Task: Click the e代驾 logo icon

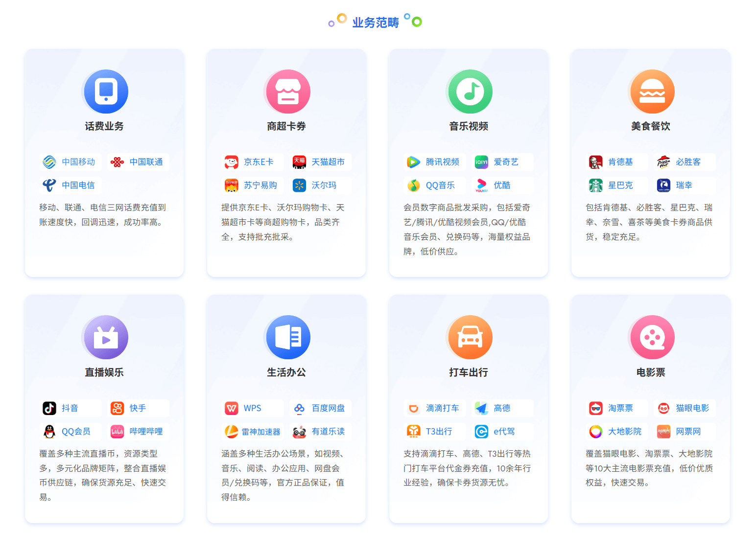Action: pyautogui.click(x=481, y=432)
